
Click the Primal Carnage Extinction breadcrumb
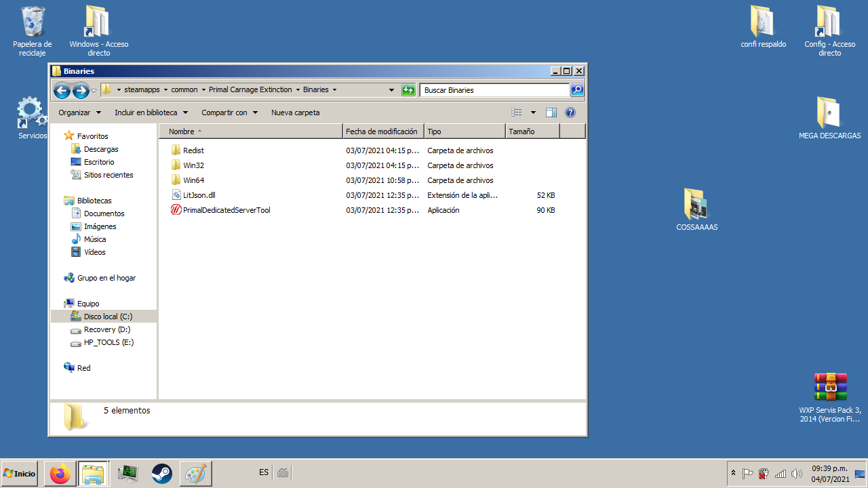click(250, 89)
